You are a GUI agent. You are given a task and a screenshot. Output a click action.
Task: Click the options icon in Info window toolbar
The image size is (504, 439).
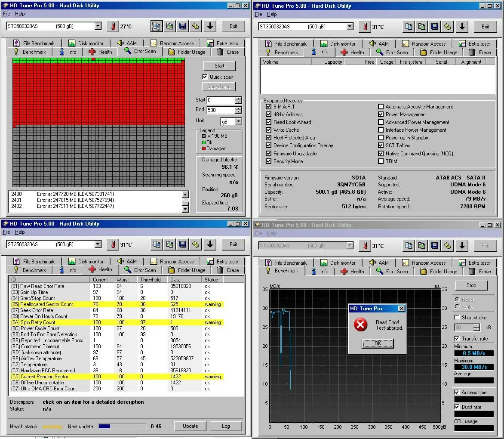coord(448,27)
